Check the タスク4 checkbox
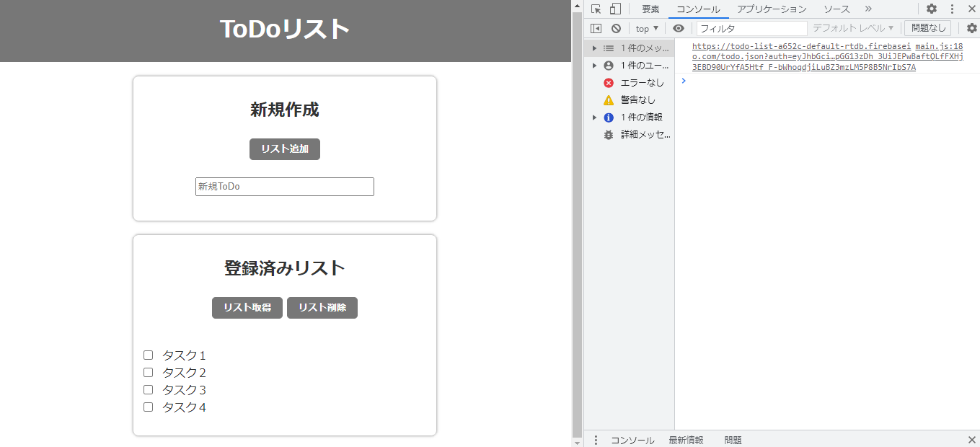This screenshot has width=980, height=447. [148, 407]
